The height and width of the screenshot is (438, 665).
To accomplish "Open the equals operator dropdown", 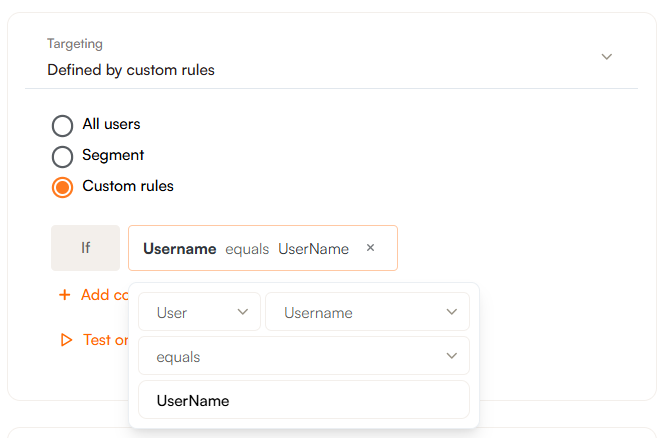I will pyautogui.click(x=303, y=356).
